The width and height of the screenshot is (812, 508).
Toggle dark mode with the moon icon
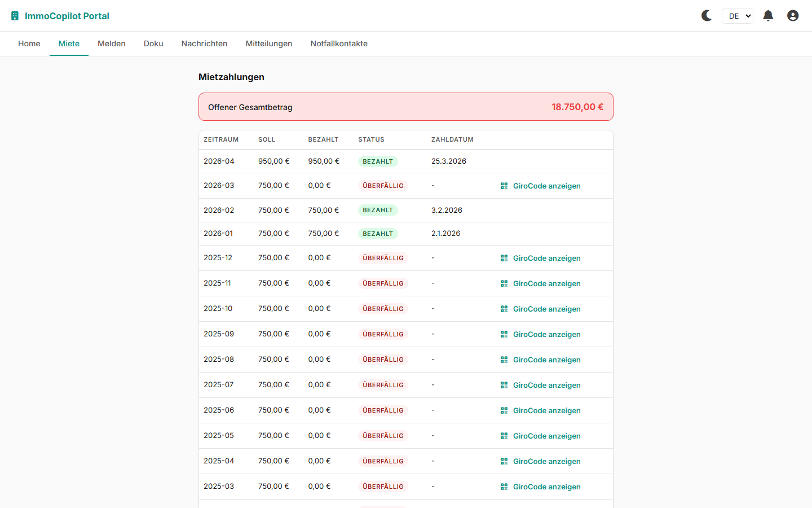tap(706, 16)
